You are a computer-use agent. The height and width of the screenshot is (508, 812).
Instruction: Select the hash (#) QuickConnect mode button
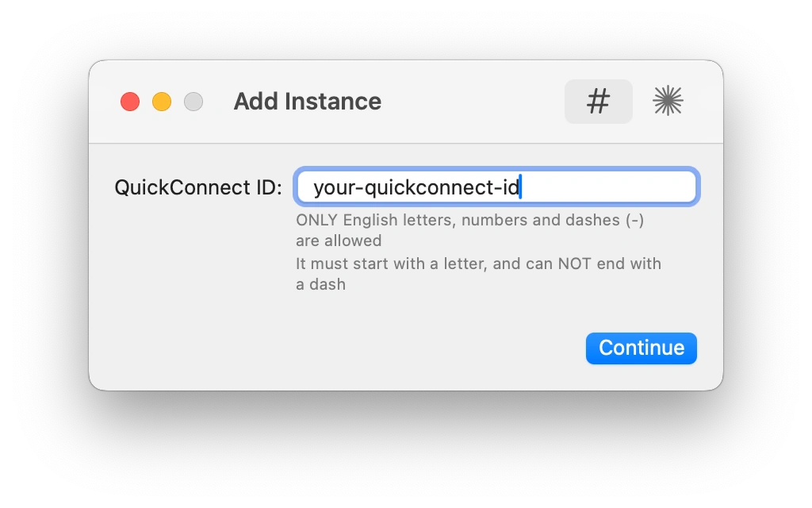(598, 102)
